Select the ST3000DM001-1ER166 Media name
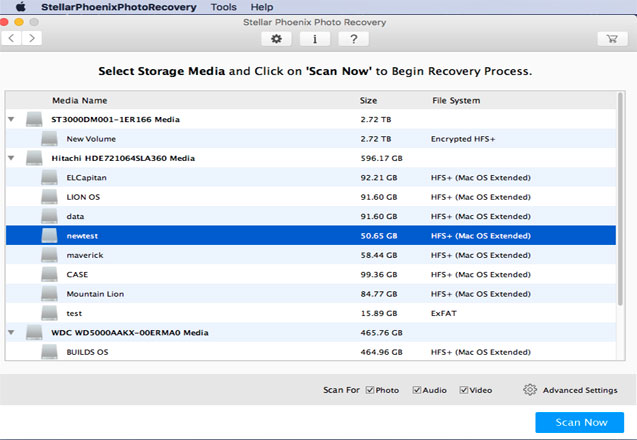This screenshot has width=637, height=440. (x=115, y=119)
